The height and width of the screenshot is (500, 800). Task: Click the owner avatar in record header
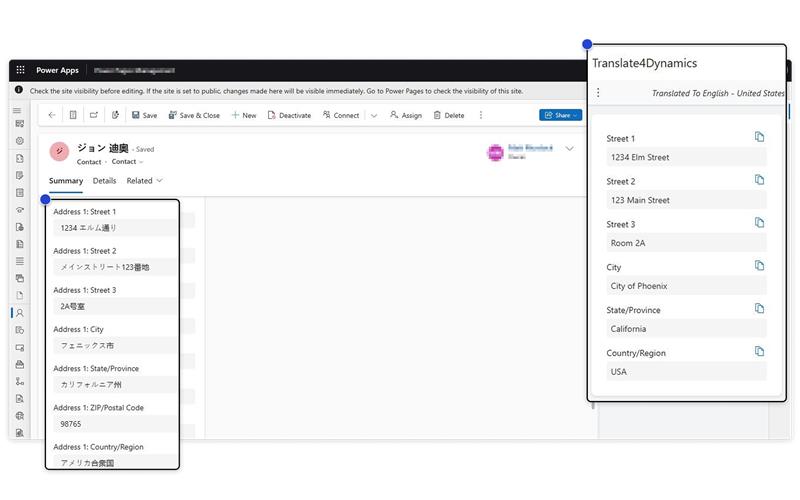pos(495,152)
